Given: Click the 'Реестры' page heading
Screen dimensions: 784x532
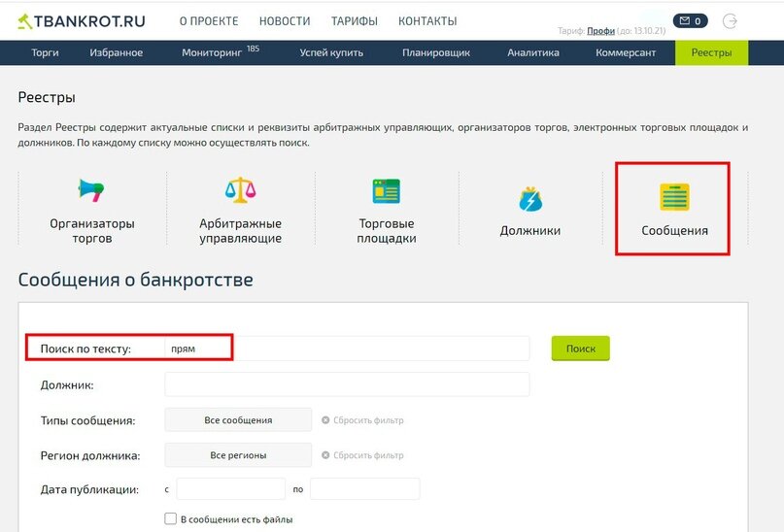Looking at the screenshot, I should pyautogui.click(x=47, y=97).
